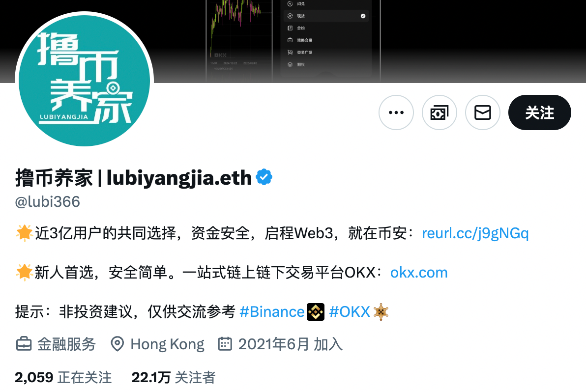View the 22.1万 关注者 followers list

[174, 377]
